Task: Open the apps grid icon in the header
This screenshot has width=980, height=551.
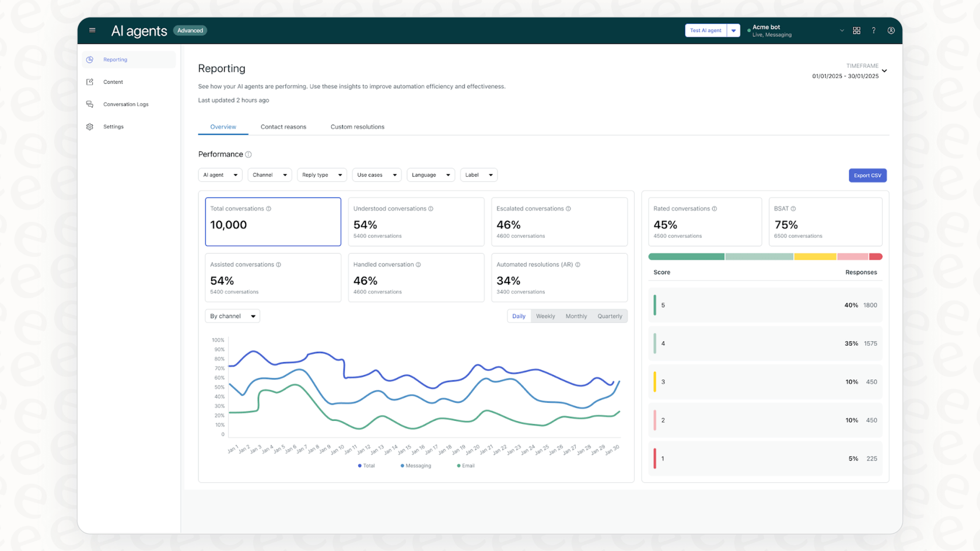Action: pos(856,30)
